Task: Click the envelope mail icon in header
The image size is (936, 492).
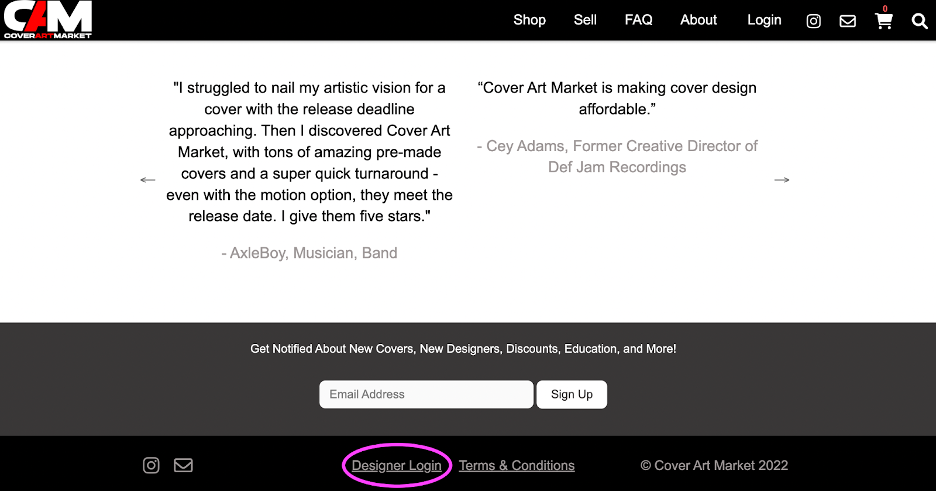Action: pyautogui.click(x=848, y=21)
